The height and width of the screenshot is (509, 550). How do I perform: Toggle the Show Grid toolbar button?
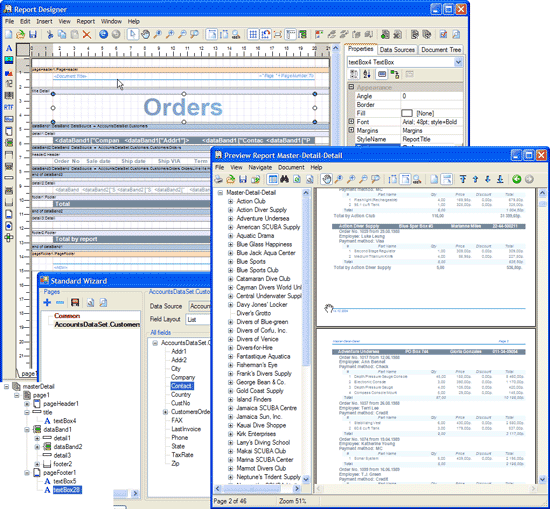253,34
